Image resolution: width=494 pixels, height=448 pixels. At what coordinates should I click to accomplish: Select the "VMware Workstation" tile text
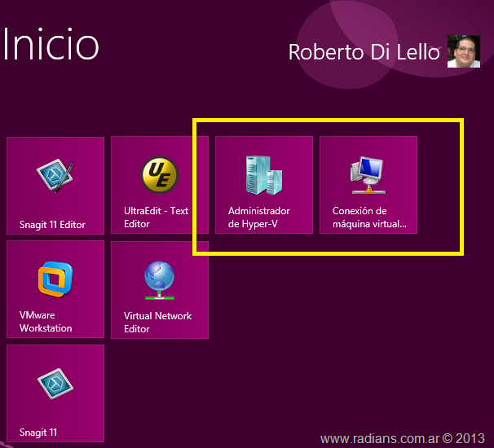(46, 322)
